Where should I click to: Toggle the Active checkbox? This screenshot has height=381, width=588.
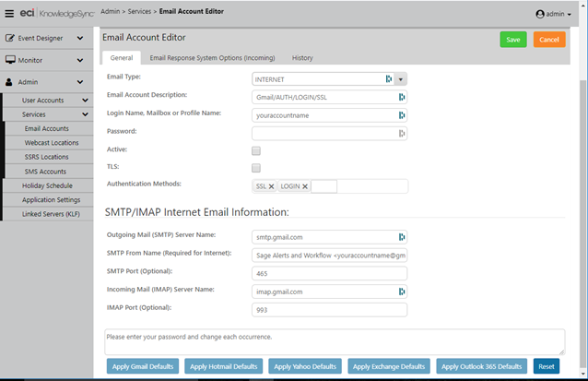(x=256, y=151)
